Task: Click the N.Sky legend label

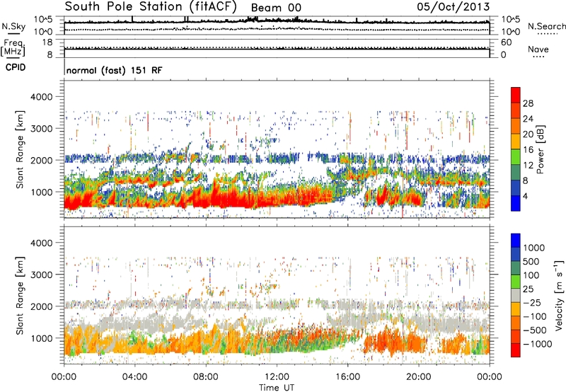Action: [x=13, y=26]
